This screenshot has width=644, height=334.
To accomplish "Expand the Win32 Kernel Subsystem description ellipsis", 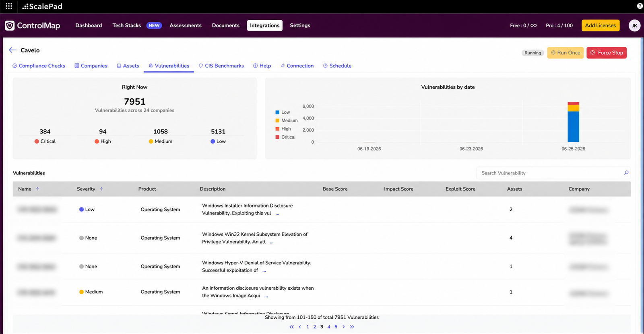I will click(272, 243).
